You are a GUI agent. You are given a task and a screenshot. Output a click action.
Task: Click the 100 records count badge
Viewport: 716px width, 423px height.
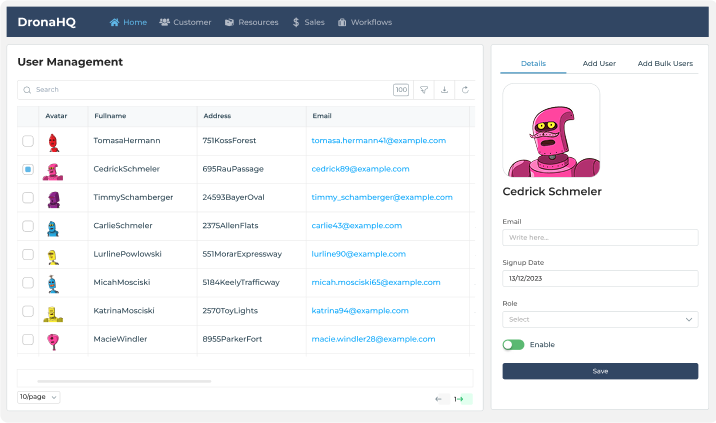(401, 90)
